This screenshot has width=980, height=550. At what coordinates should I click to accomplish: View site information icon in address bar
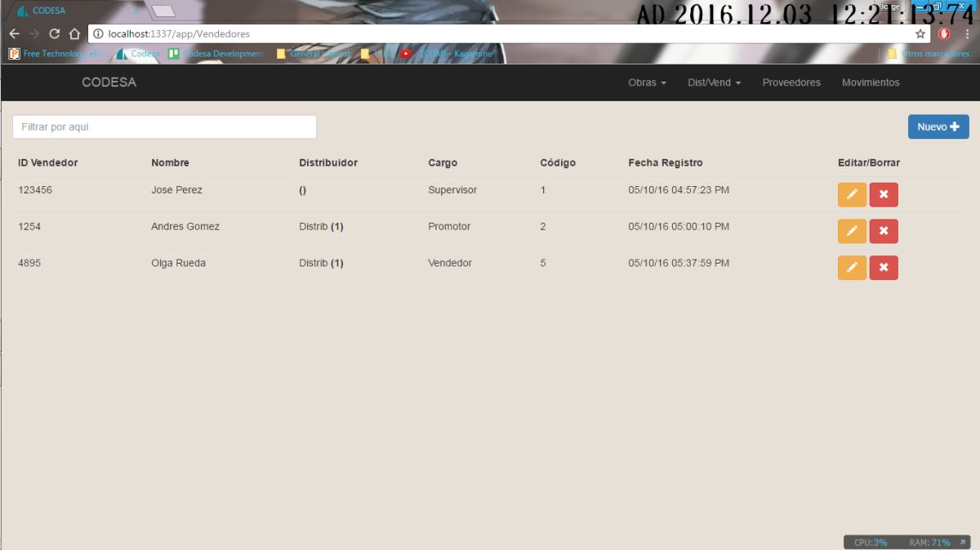coord(98,34)
